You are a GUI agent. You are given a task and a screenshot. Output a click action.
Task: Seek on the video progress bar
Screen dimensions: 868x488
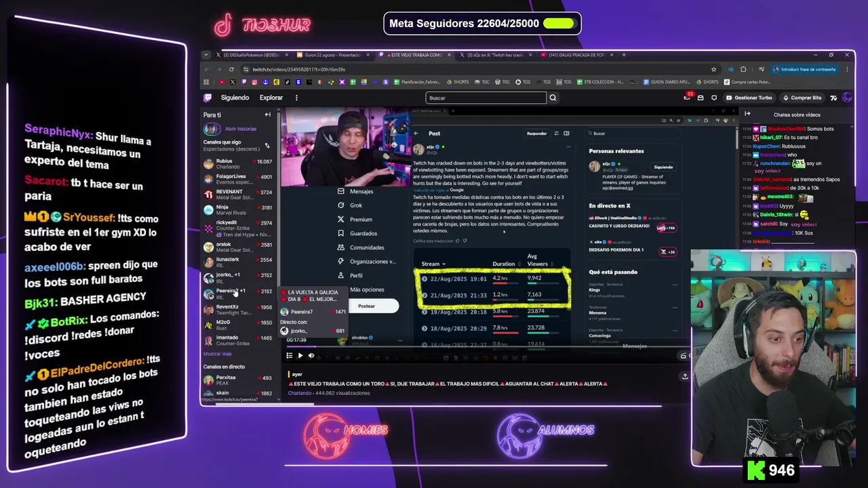[488, 346]
